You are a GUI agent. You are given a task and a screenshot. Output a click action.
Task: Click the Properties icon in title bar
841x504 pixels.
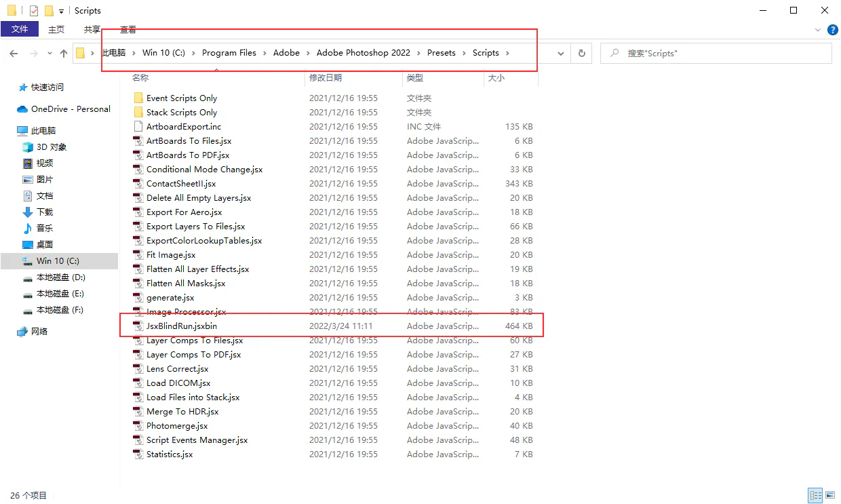[x=34, y=11]
